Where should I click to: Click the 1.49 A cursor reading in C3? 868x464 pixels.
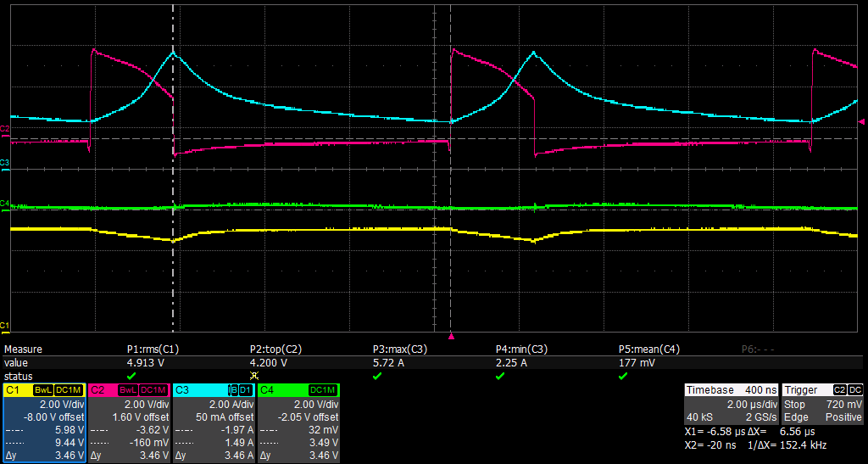click(240, 443)
